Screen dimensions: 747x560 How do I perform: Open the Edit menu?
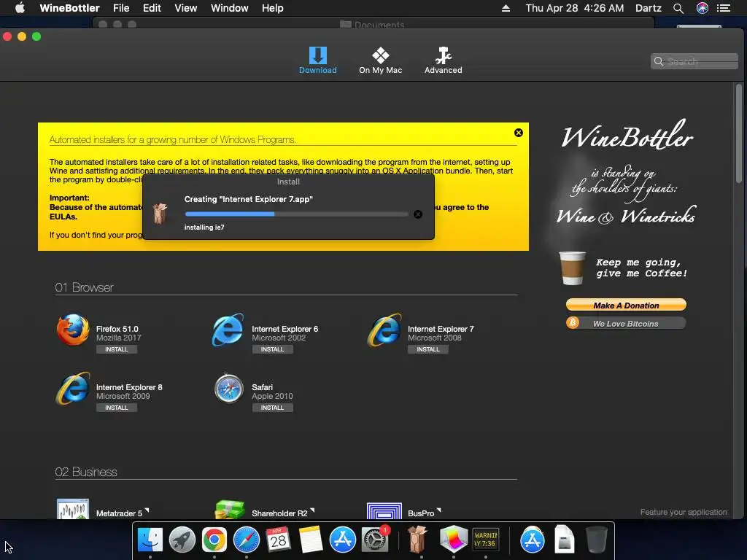click(152, 8)
